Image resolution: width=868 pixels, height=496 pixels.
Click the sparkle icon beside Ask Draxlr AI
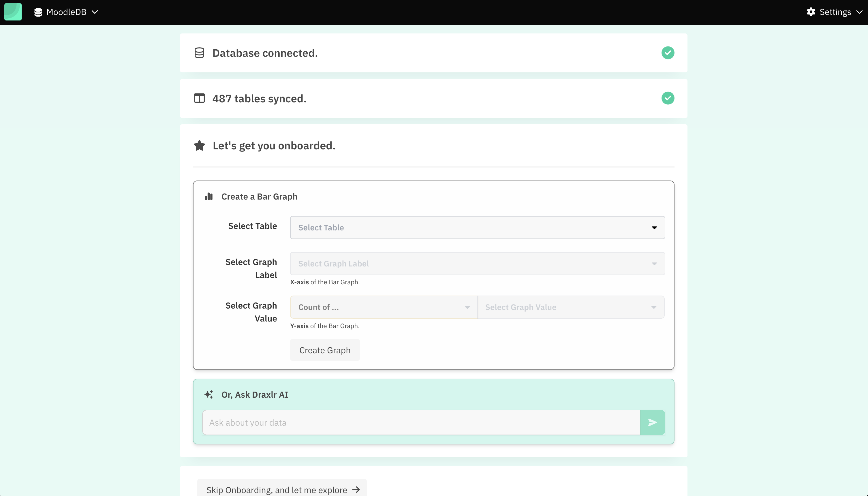[x=208, y=394]
